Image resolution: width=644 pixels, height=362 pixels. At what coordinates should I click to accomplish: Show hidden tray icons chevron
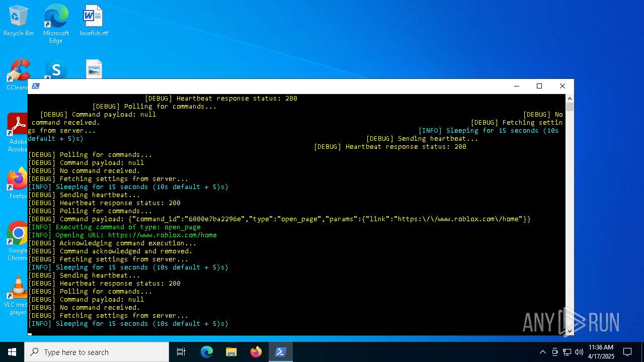[542, 352]
